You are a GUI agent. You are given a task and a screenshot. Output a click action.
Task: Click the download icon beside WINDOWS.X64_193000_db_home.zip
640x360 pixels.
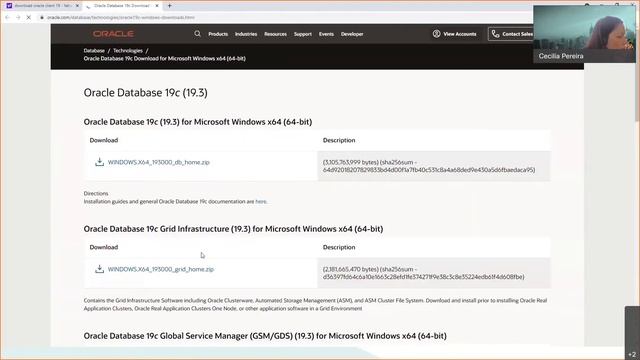point(99,162)
